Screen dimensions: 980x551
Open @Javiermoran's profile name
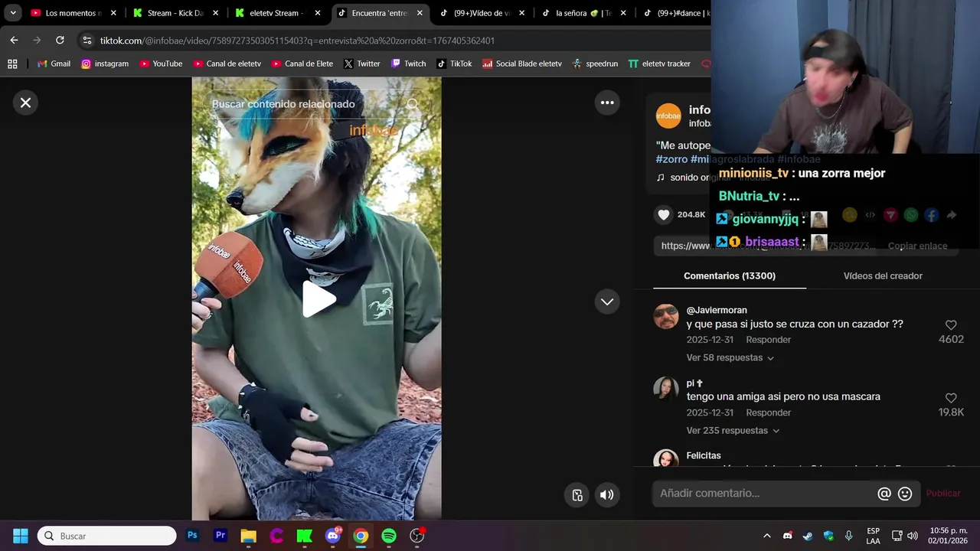pyautogui.click(x=717, y=310)
